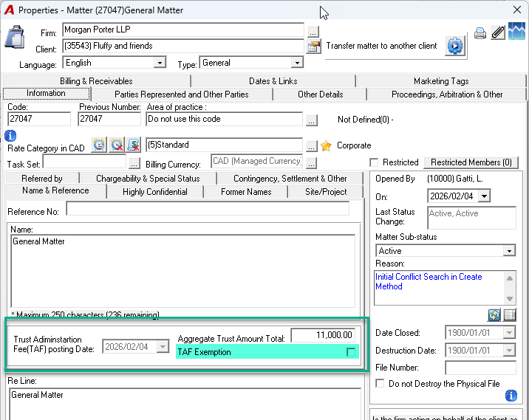Expand the Matter Sub-status dropdown

click(x=509, y=251)
